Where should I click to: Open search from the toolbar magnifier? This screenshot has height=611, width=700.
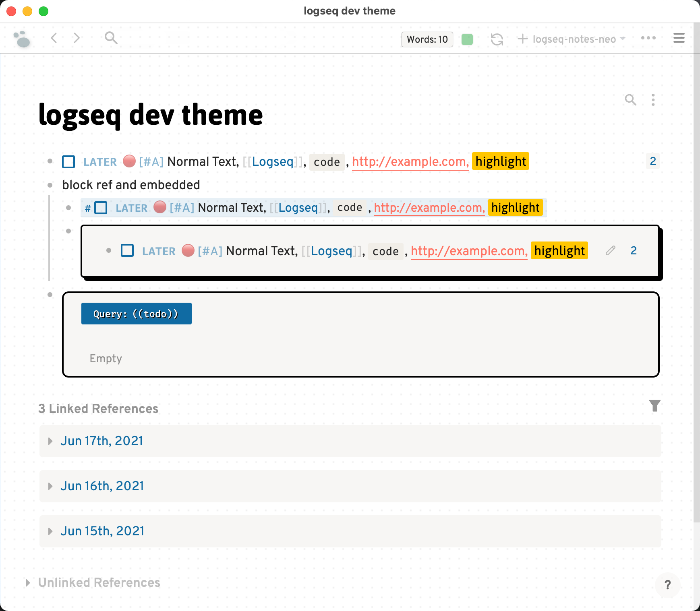[111, 38]
